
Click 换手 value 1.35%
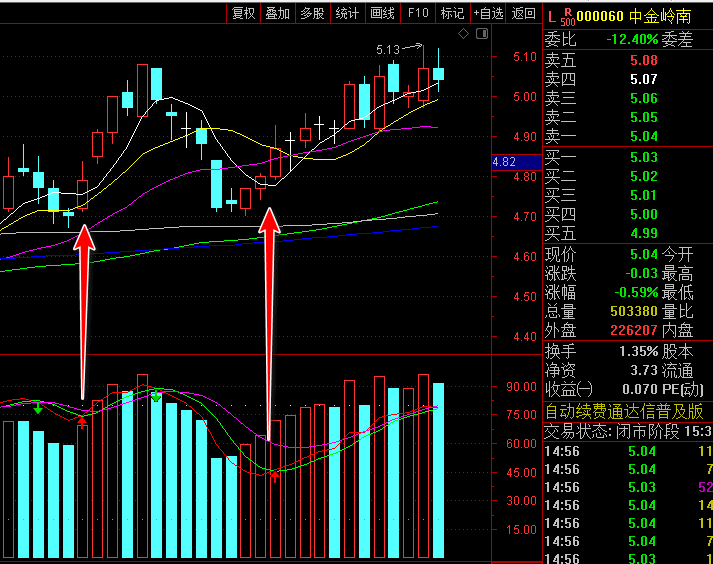(638, 352)
